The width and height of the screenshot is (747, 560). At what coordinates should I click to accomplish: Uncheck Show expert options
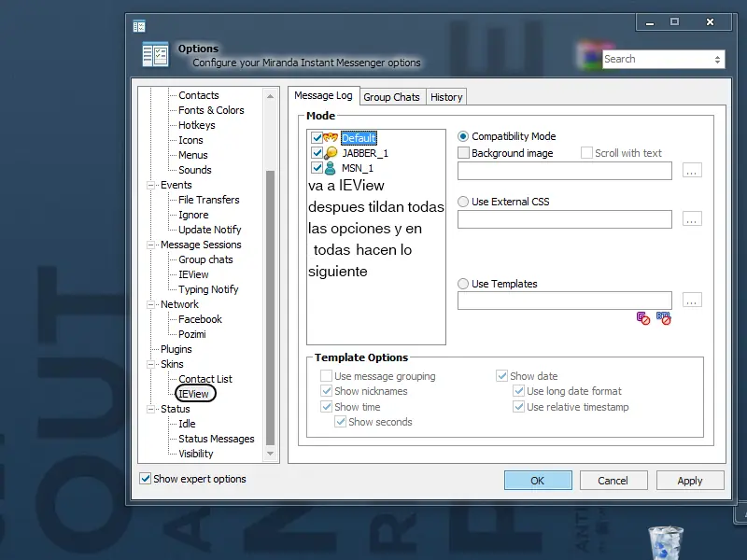pos(146,479)
